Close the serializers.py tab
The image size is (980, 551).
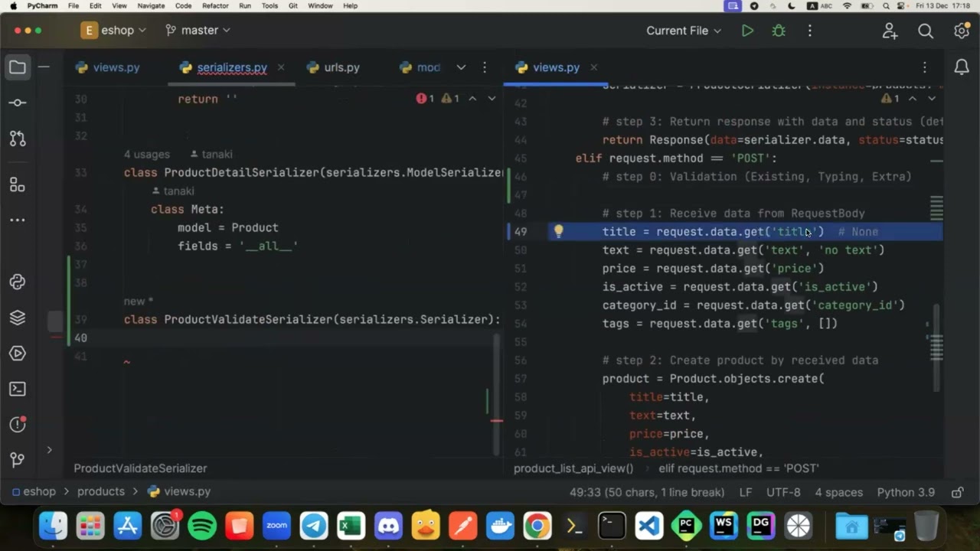click(281, 67)
